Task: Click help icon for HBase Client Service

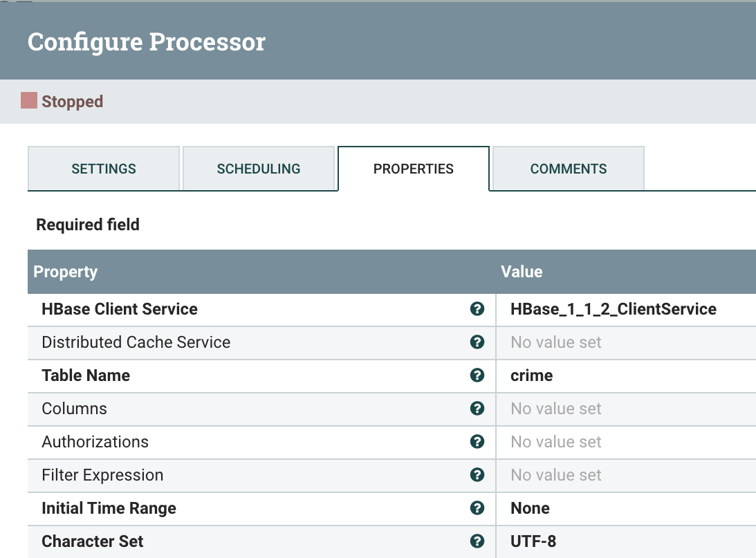Action: pos(477,309)
